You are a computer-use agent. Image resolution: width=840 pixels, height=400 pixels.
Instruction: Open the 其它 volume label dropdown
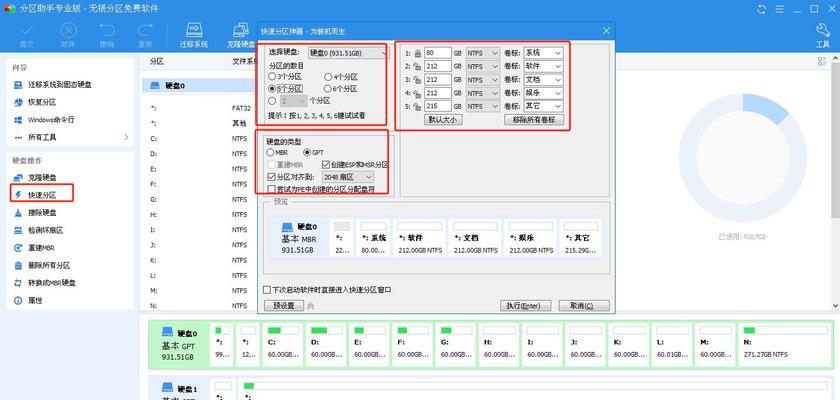[543, 107]
